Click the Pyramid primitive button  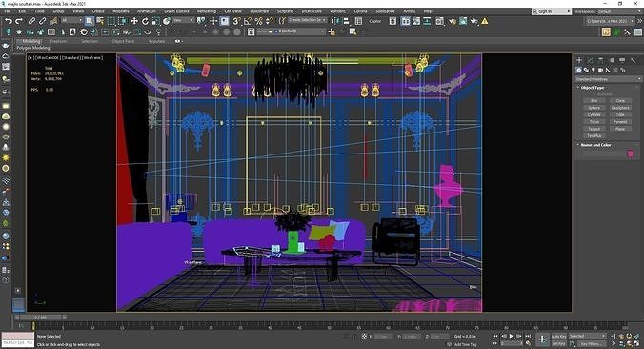[620, 122]
